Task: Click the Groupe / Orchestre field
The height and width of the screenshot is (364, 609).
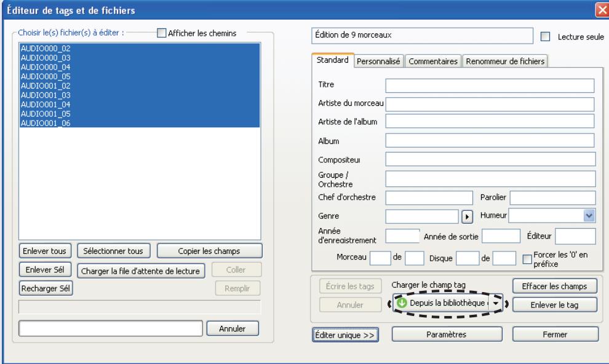Action: (490, 179)
